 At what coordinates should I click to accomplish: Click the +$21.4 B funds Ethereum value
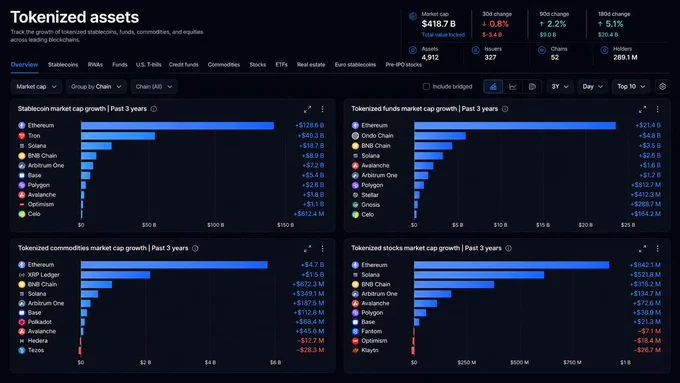click(648, 125)
